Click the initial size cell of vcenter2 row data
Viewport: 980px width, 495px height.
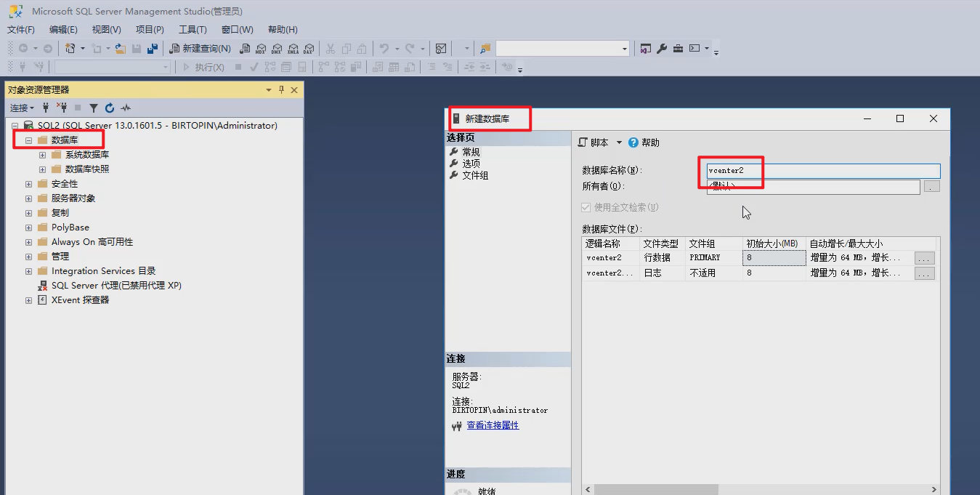tap(774, 258)
